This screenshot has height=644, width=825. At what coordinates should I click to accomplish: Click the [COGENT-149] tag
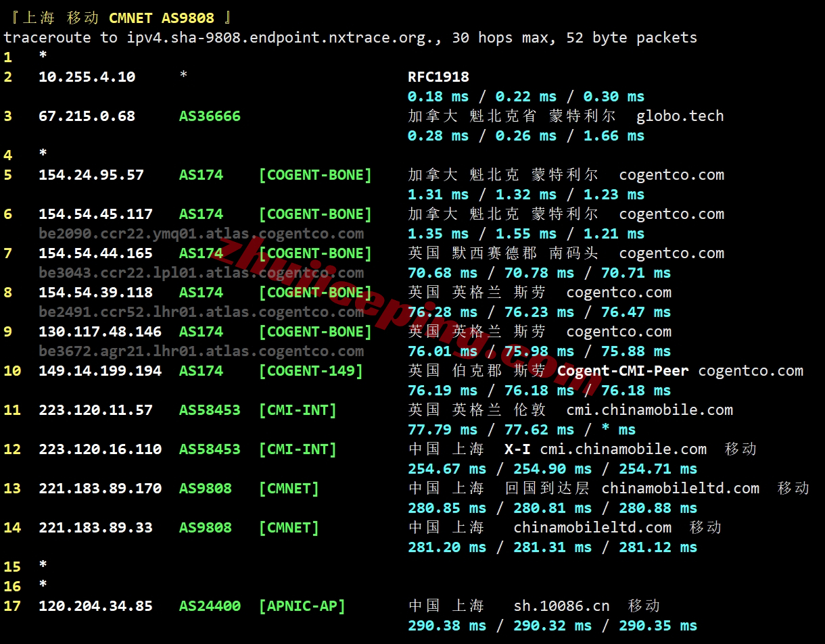tap(311, 371)
